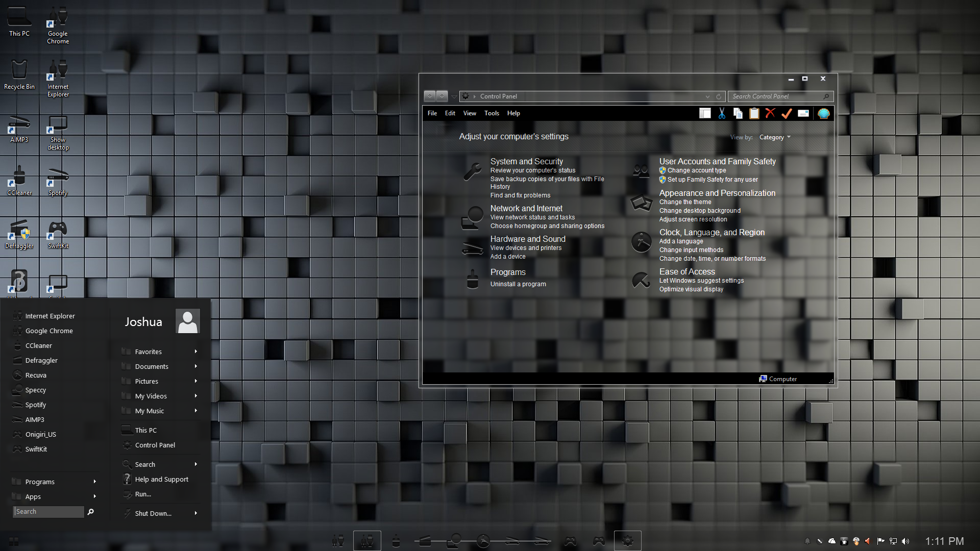
Task: Toggle the navigation pane toolbar icon
Action: 705,113
